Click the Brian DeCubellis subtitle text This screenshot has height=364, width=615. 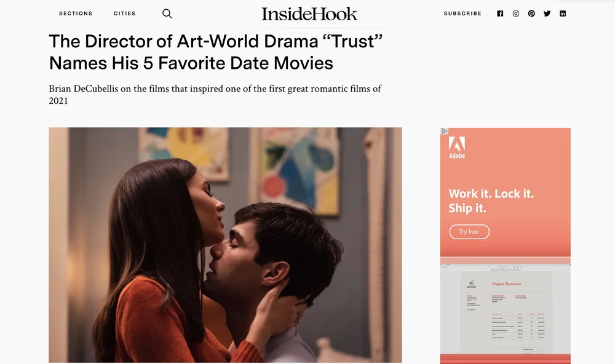click(215, 95)
